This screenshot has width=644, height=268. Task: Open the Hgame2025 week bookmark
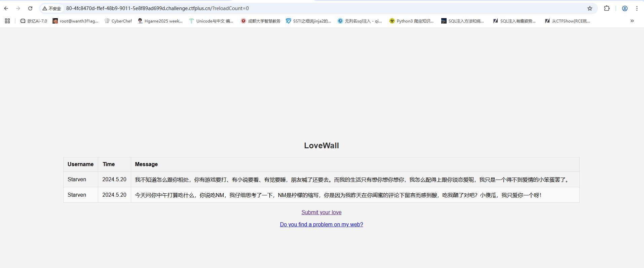160,21
